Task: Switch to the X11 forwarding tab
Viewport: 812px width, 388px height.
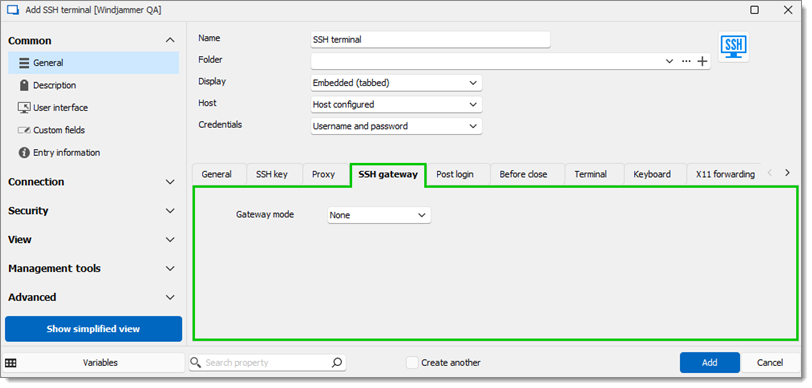Action: pyautogui.click(x=725, y=175)
